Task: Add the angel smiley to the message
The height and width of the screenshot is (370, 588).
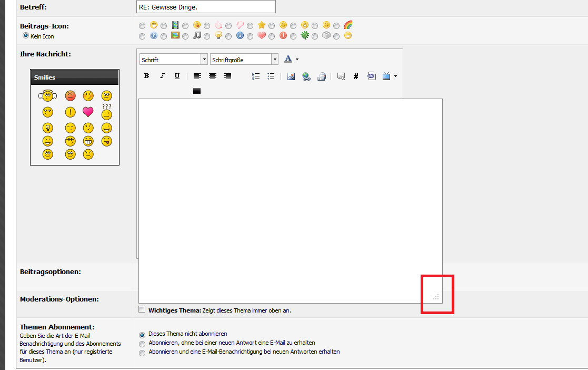Action: coord(47,96)
